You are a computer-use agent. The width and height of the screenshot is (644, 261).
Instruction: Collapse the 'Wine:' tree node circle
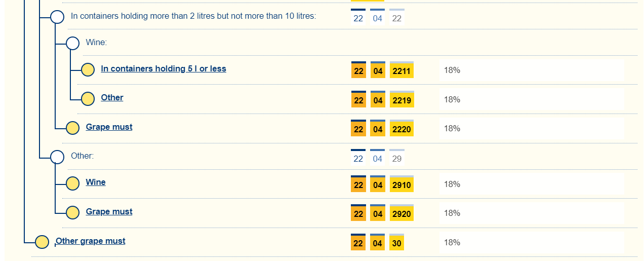[73, 43]
